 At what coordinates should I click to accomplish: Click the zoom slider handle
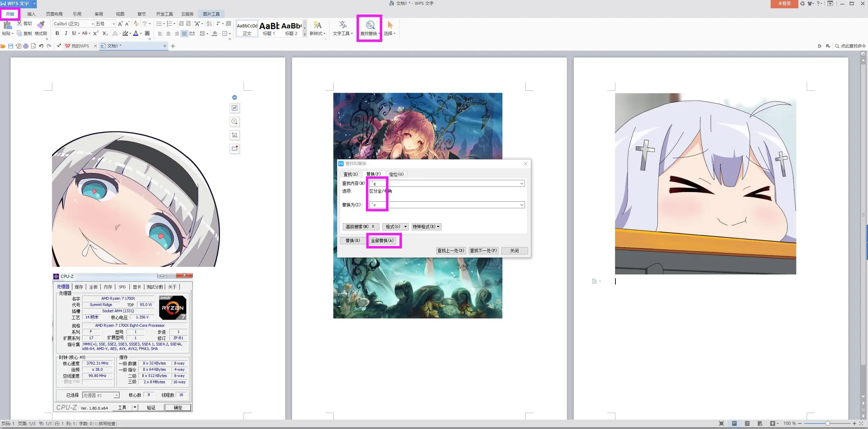(827, 423)
